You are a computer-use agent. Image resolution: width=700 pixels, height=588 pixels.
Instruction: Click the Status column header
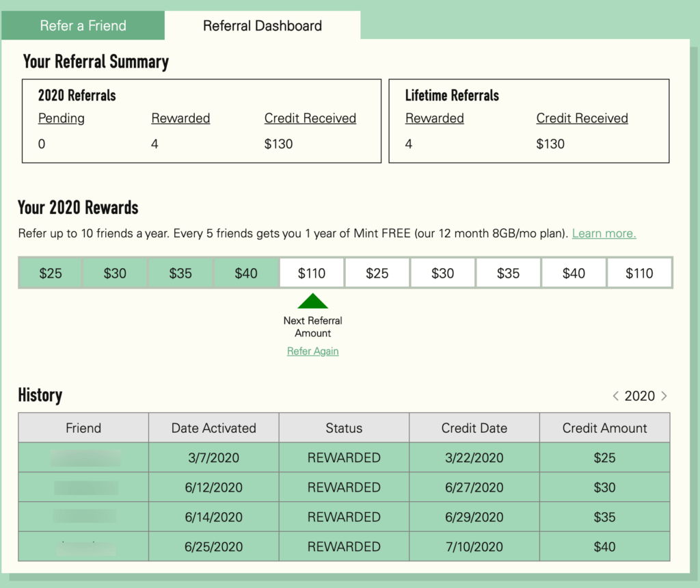[344, 427]
